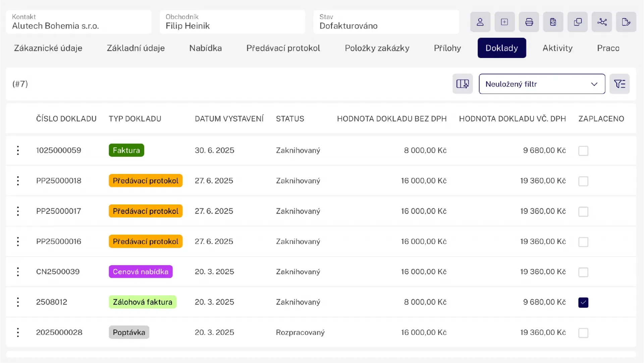The width and height of the screenshot is (644, 363).
Task: Open column layout settings icon
Action: [x=462, y=84]
